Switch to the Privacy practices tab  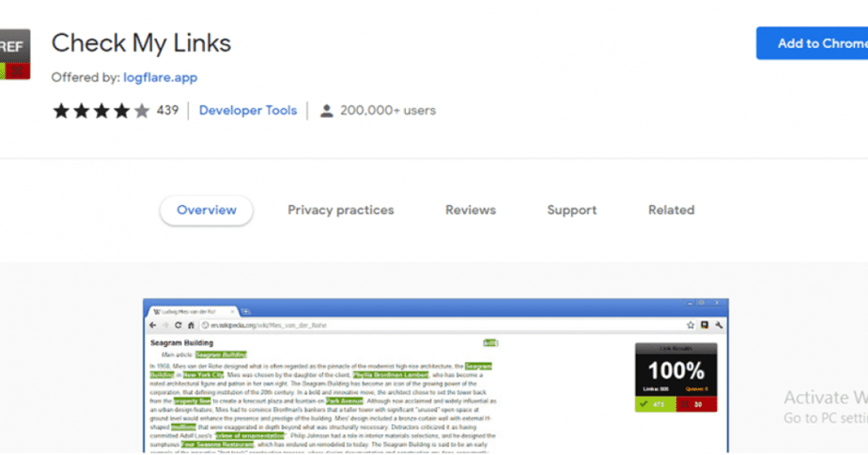pos(341,211)
